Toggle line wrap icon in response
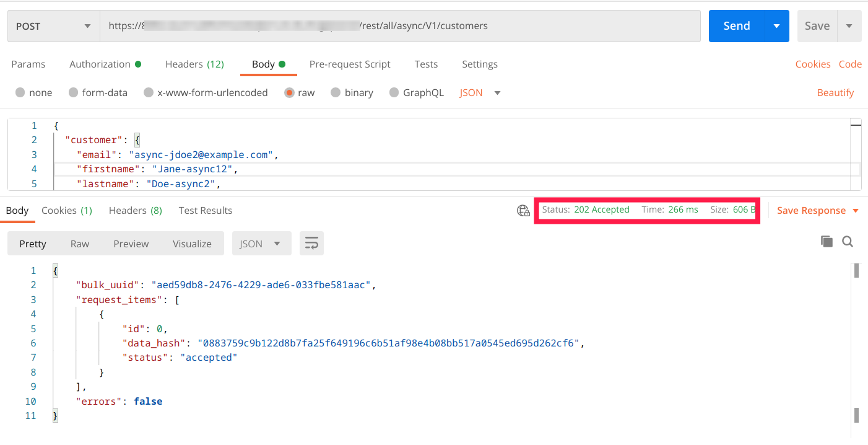 (x=311, y=244)
